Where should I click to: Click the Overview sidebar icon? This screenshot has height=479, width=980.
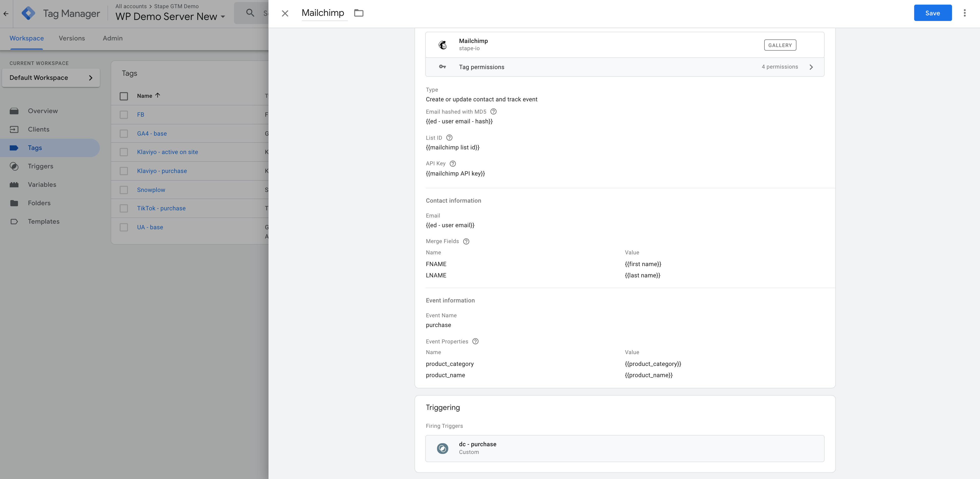click(14, 111)
